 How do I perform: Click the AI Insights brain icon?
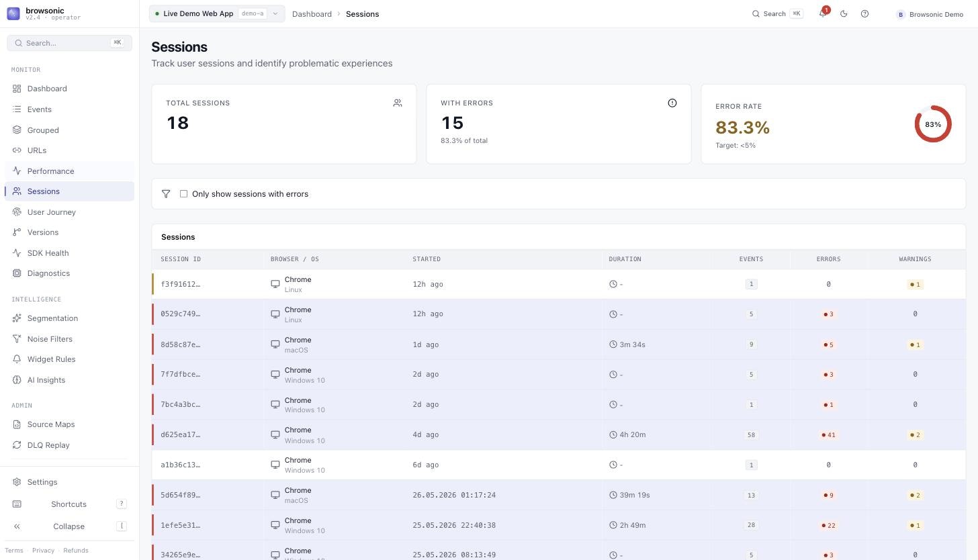17,380
